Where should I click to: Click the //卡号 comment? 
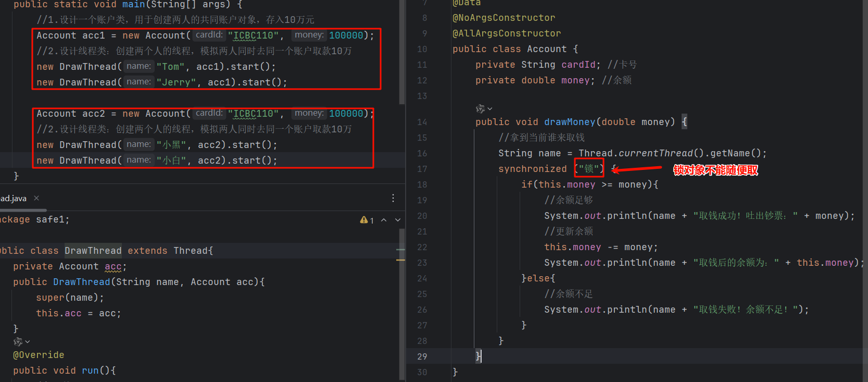[x=622, y=65]
